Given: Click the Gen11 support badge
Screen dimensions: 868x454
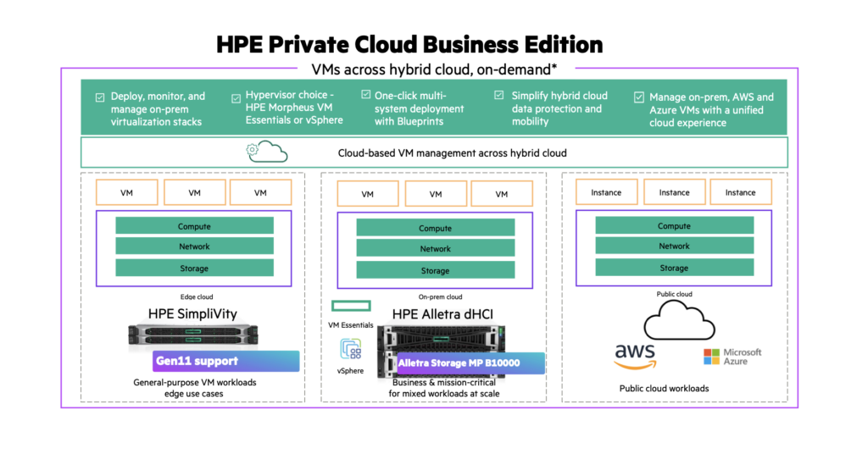Looking at the screenshot, I should click(x=225, y=361).
